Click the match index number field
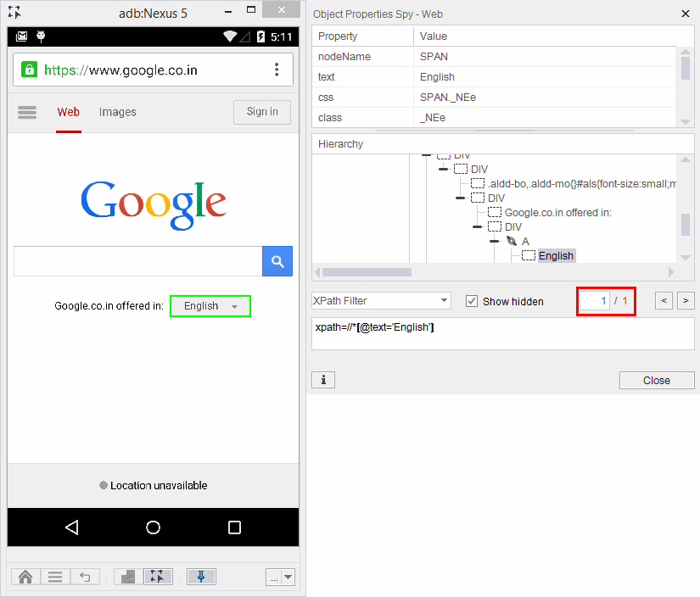The height and width of the screenshot is (597, 700). point(595,301)
